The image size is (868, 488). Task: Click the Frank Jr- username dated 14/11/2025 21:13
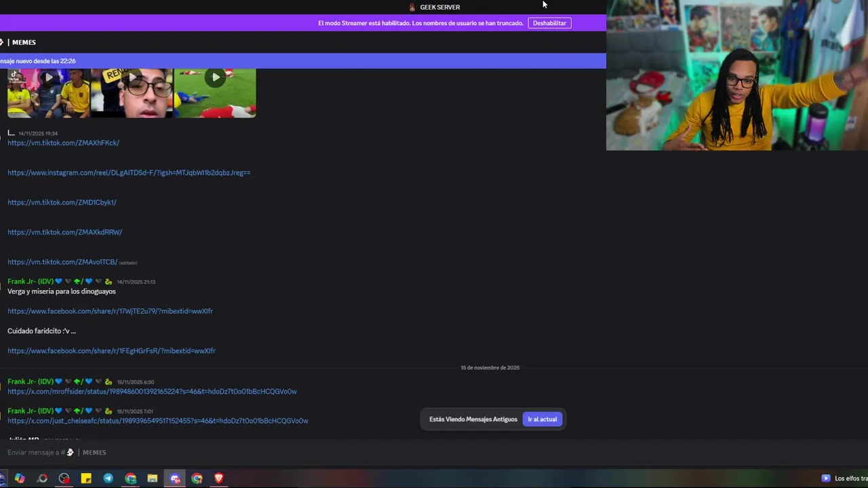pyautogui.click(x=31, y=281)
